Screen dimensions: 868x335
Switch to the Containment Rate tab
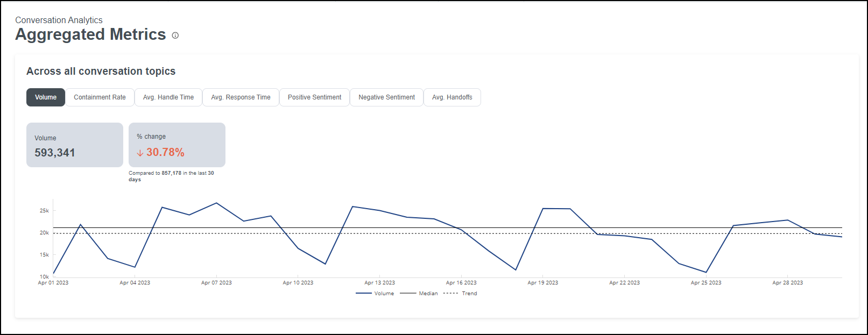pyautogui.click(x=100, y=97)
